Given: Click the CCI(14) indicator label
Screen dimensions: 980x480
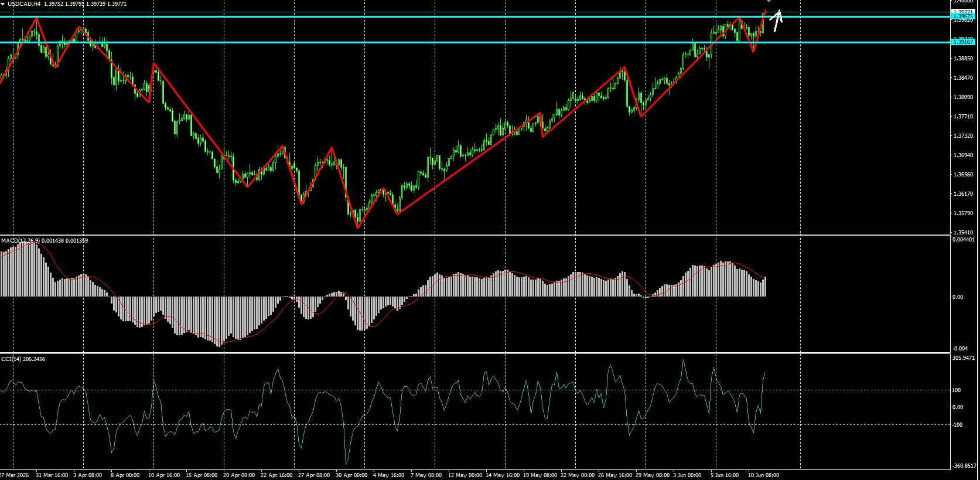Looking at the screenshot, I should pyautogui.click(x=11, y=359).
